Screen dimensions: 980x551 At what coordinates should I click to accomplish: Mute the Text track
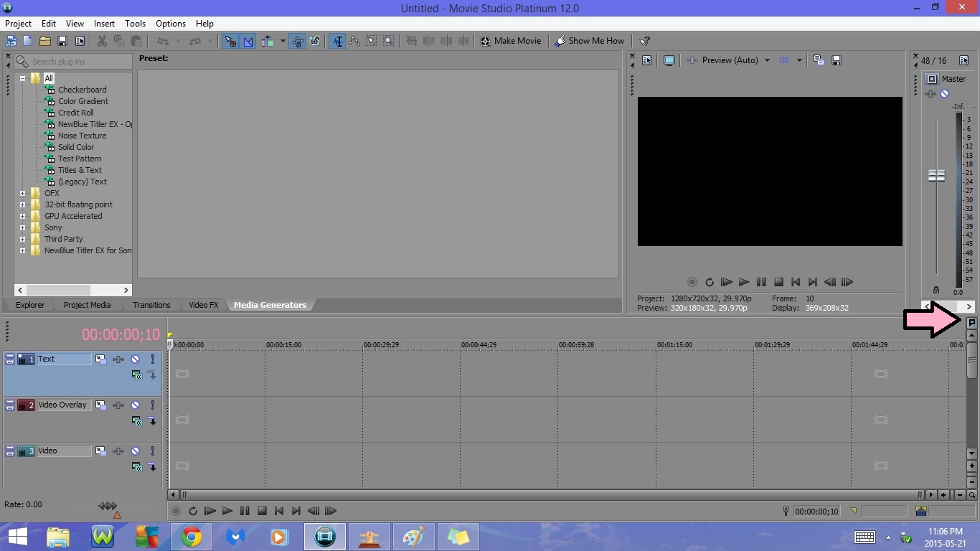(135, 359)
